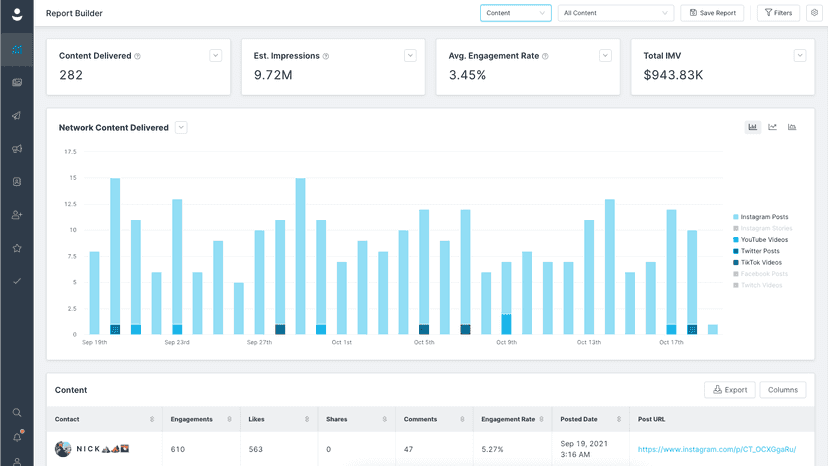The image size is (828, 466).
Task: Open the user profile icon at sidebar bottom
Action: pyautogui.click(x=17, y=462)
